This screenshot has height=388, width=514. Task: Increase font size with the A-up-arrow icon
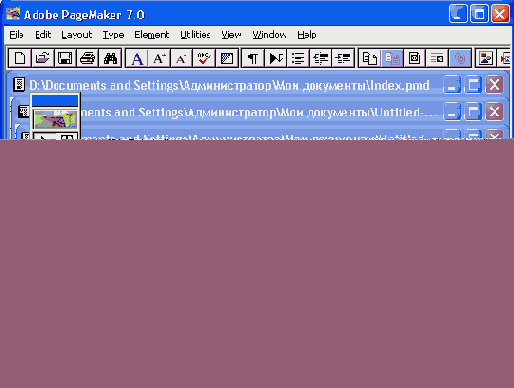point(159,58)
